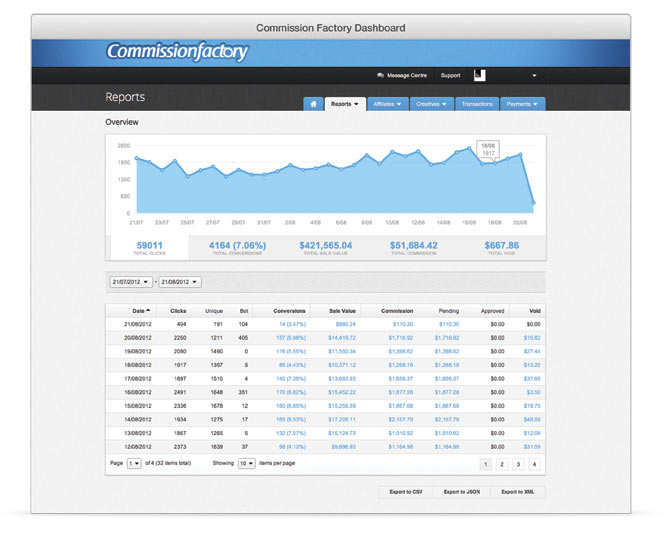Image resolution: width=666 pixels, height=536 pixels.
Task: Select the $51,684.42 Total Commission metric
Action: (x=414, y=248)
